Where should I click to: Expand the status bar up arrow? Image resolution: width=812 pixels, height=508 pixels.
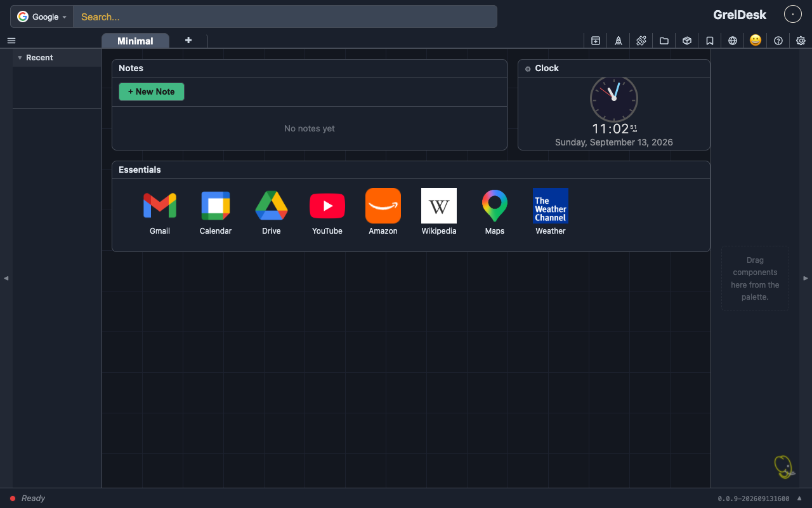click(799, 498)
